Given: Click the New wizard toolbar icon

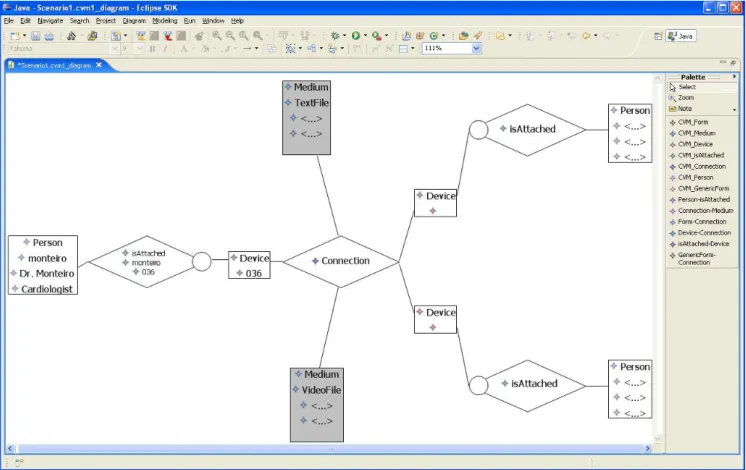Looking at the screenshot, I should click(14, 36).
